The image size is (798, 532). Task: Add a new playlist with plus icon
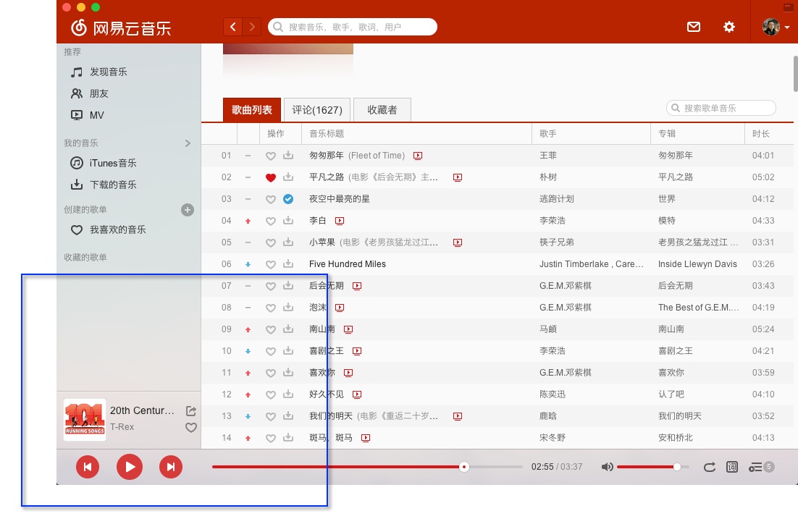[x=188, y=210]
